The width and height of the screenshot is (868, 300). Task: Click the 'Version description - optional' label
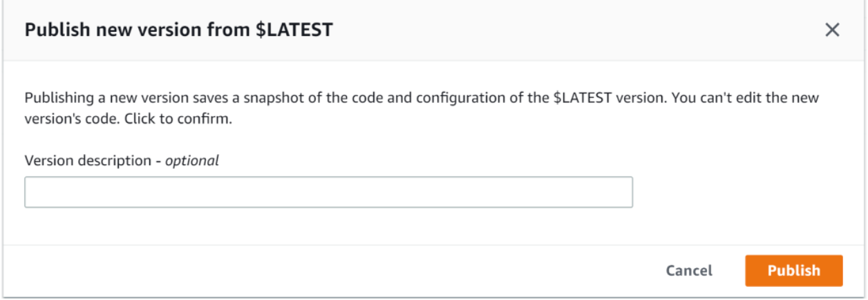(x=121, y=160)
